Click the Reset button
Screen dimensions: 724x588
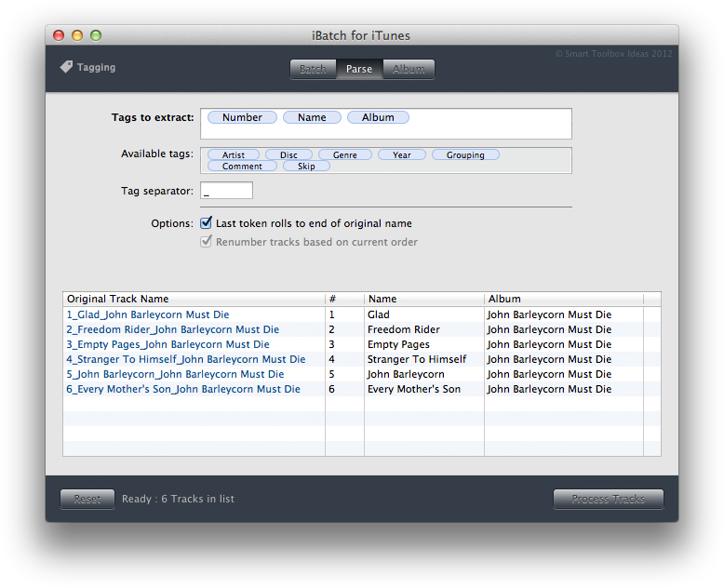[87, 499]
